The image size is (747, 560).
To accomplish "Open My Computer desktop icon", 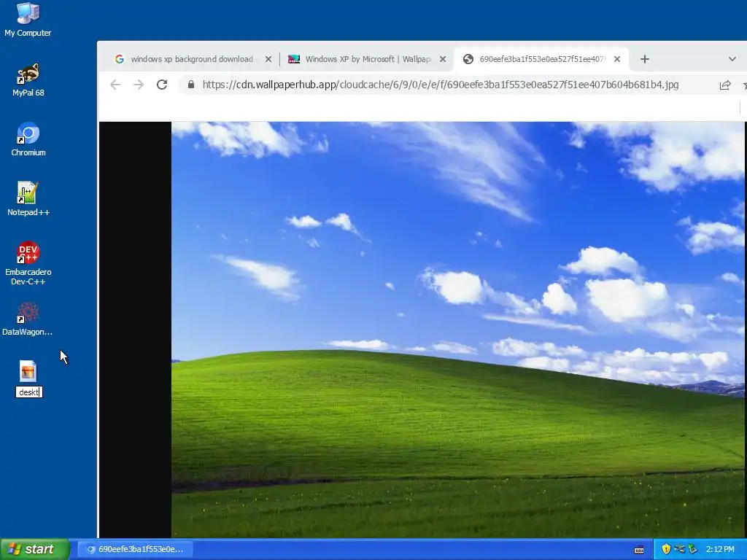I will (x=28, y=20).
